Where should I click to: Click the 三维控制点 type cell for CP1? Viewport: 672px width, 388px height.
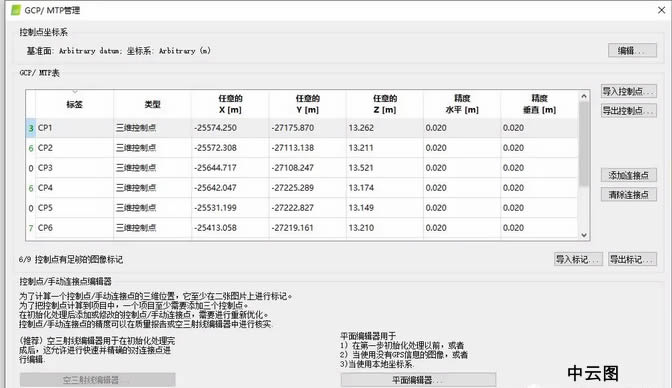pyautogui.click(x=152, y=128)
